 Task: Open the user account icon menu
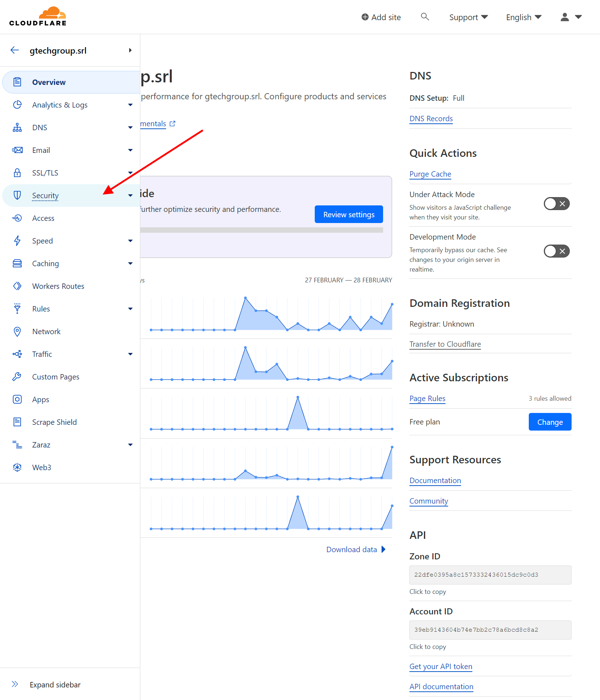click(x=571, y=17)
